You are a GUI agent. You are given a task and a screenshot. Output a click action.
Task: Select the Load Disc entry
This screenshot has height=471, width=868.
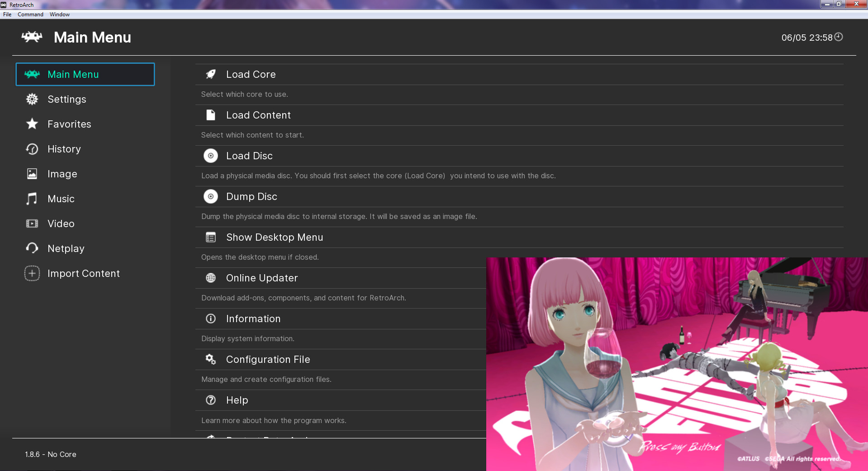click(519, 156)
